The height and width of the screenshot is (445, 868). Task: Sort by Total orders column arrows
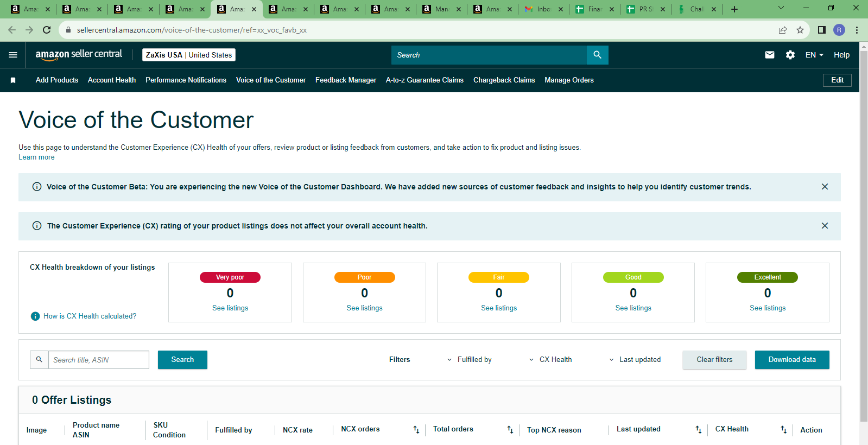(510, 430)
